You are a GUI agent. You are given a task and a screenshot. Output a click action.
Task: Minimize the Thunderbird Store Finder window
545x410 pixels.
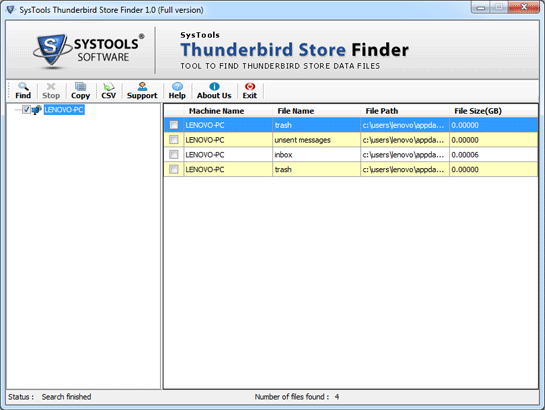481,7
